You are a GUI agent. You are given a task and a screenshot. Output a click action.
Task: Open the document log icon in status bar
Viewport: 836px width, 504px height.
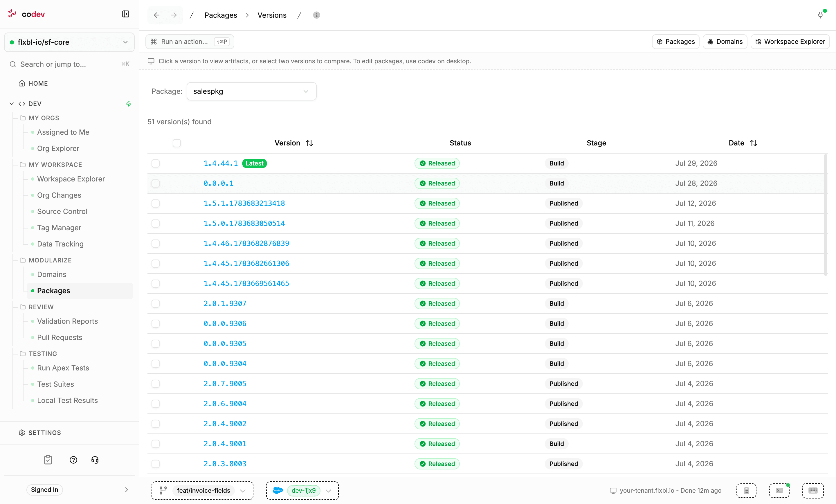pyautogui.click(x=746, y=490)
